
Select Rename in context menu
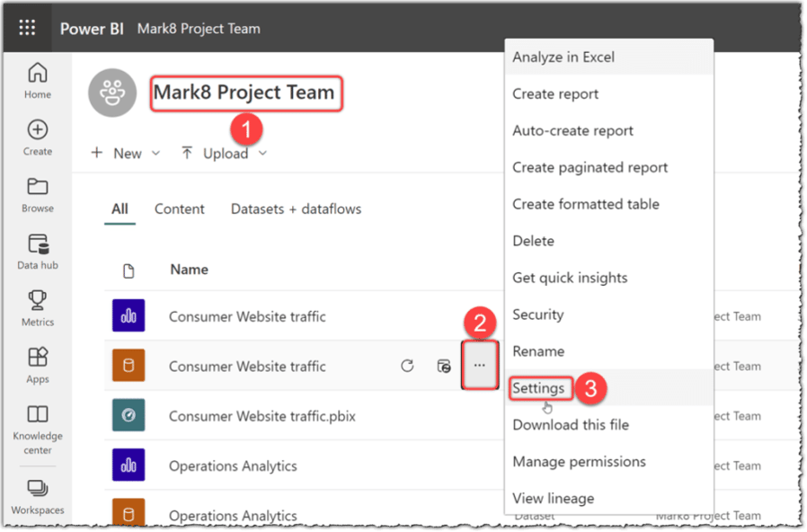pyautogui.click(x=609, y=351)
